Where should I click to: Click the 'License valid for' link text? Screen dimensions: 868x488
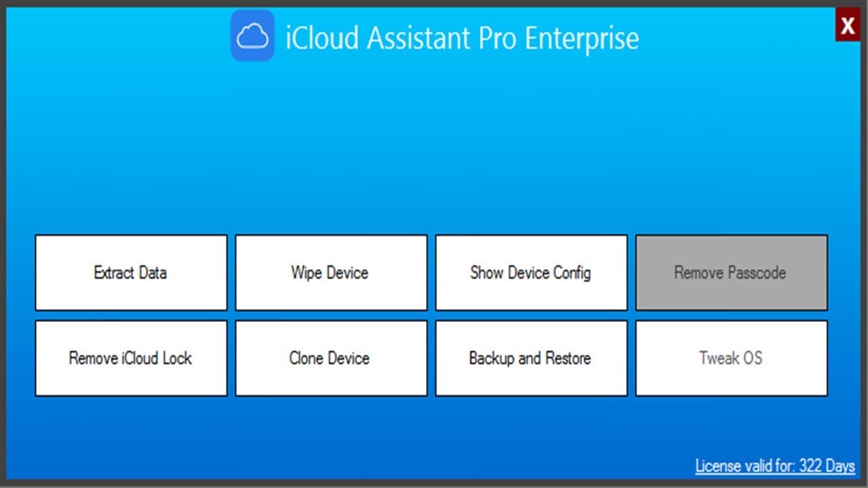pyautogui.click(x=745, y=466)
